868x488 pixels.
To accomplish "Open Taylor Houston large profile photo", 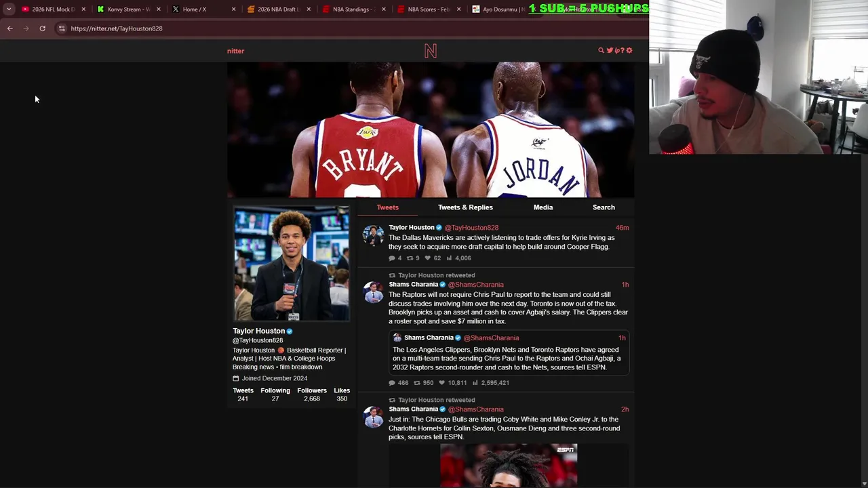I will (292, 264).
